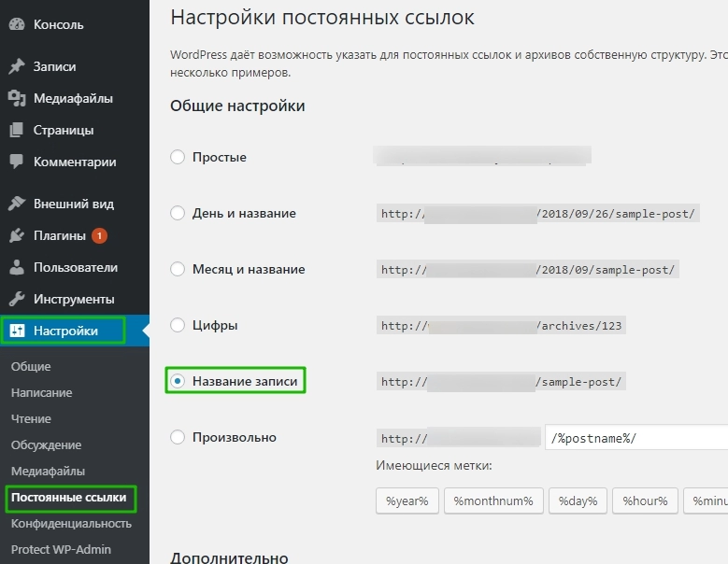Click the /%postname%/ custom structure field
Screen dimensions: 728x564
pos(636,438)
